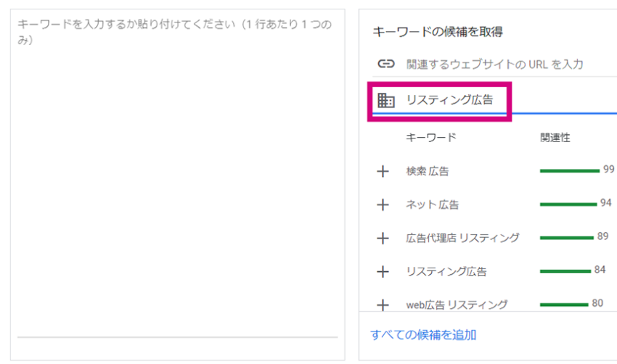Select the 検索 広告 keyword text
This screenshot has width=617, height=364.
[428, 171]
